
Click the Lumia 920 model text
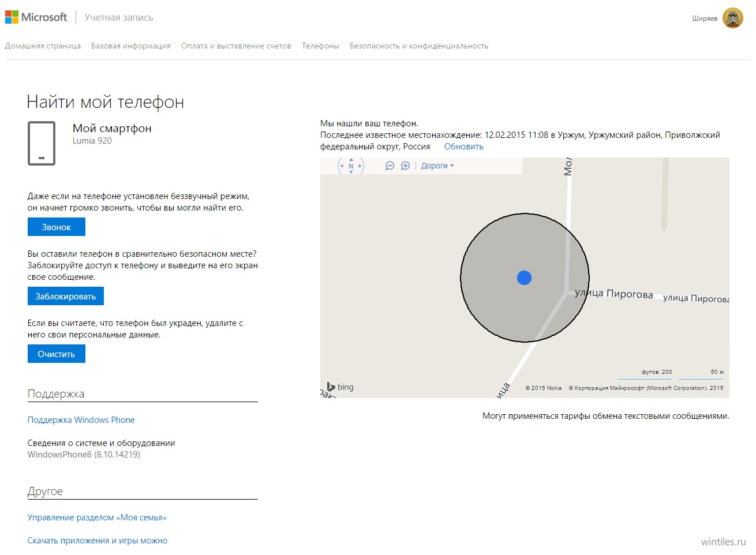92,141
